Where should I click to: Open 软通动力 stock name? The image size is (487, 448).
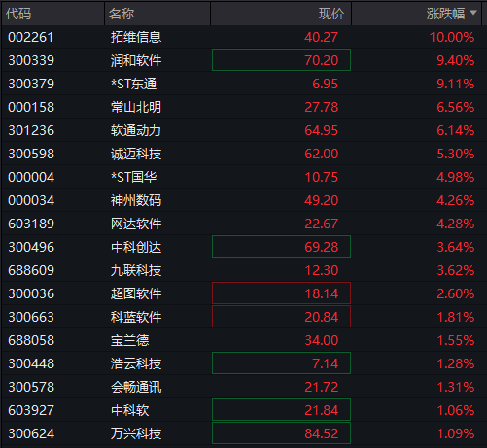tap(136, 130)
